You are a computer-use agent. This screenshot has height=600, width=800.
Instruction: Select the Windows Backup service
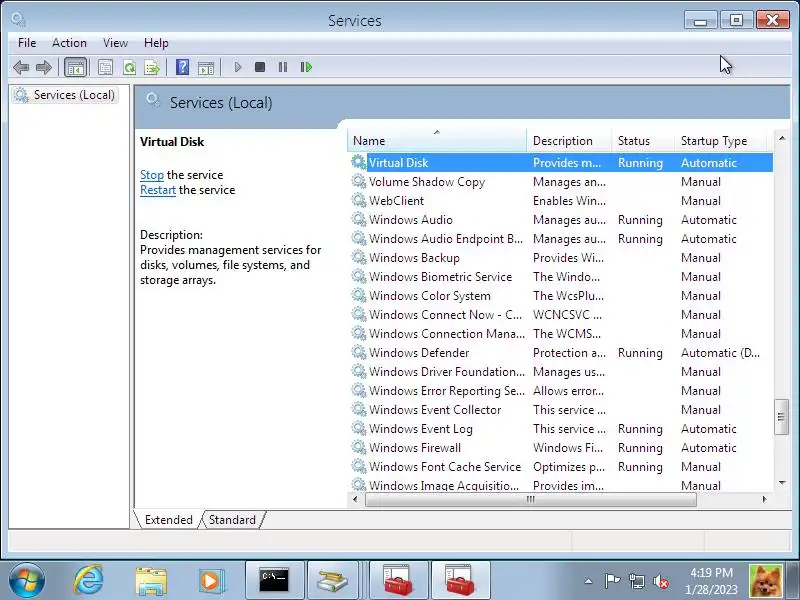click(x=560, y=258)
